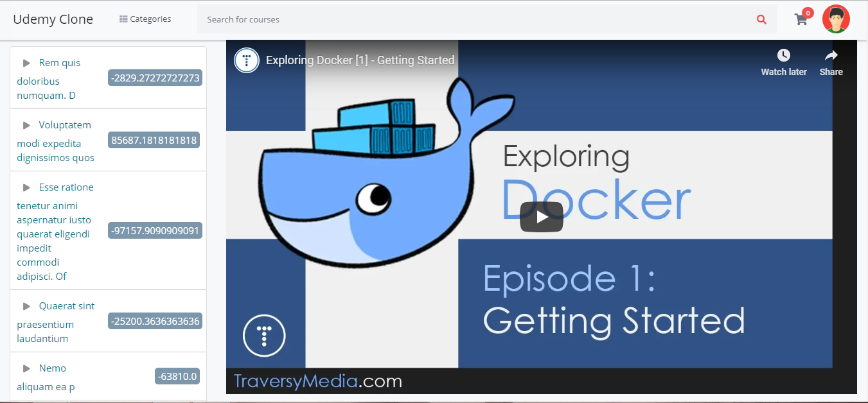The width and height of the screenshot is (868, 403).
Task: Click duration badge -63810.0
Action: click(178, 376)
